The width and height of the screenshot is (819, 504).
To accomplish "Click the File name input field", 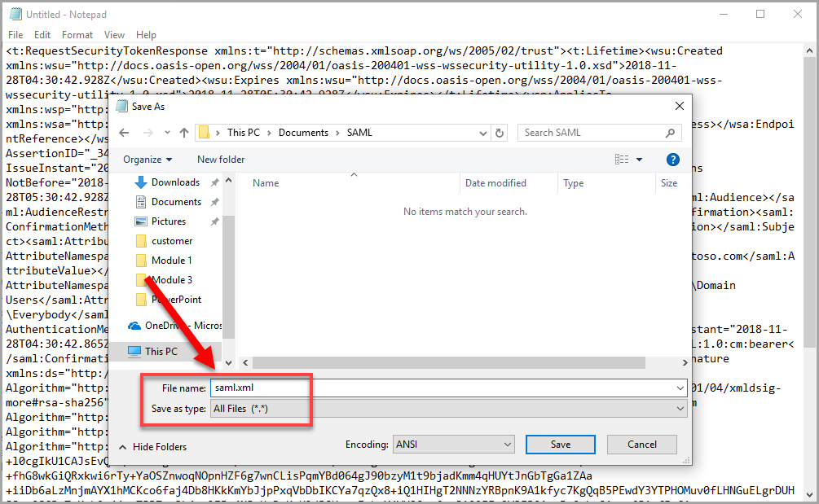I will point(448,388).
